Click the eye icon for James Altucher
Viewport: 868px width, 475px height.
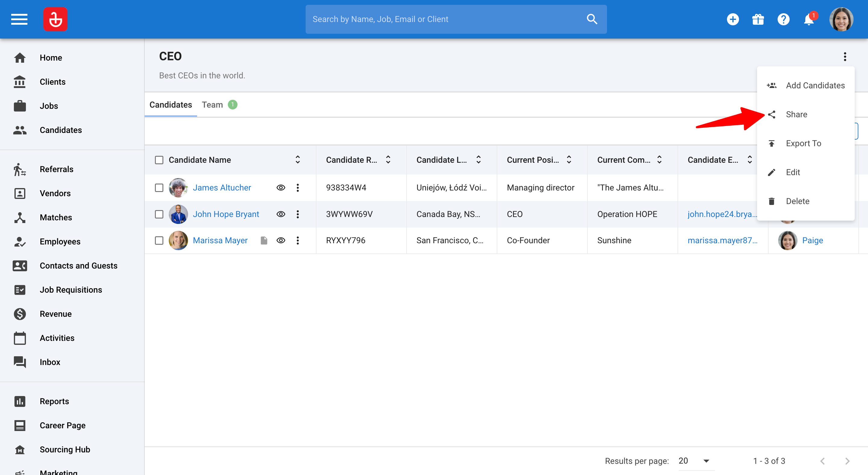(x=281, y=188)
